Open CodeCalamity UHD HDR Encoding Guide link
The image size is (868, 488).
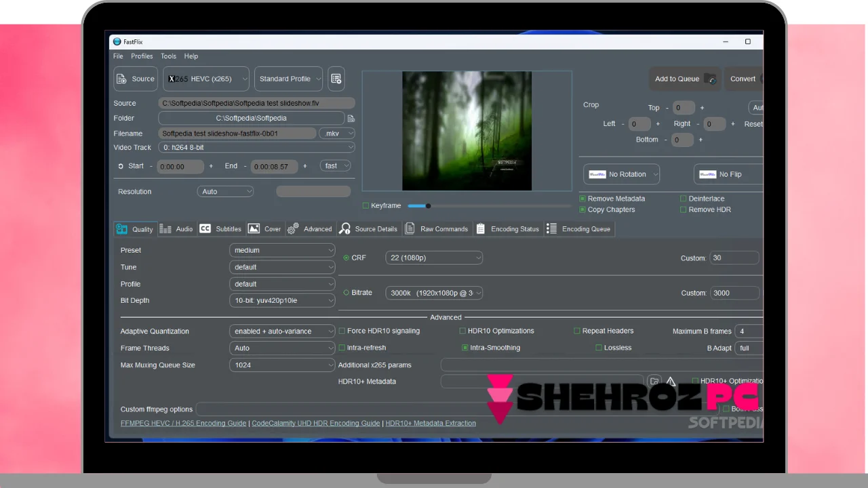tap(315, 423)
